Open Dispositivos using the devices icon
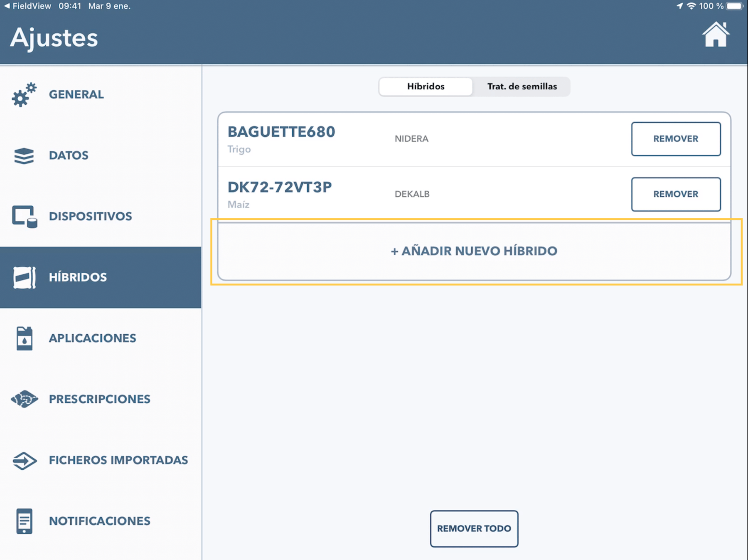This screenshot has width=748, height=560. click(24, 216)
